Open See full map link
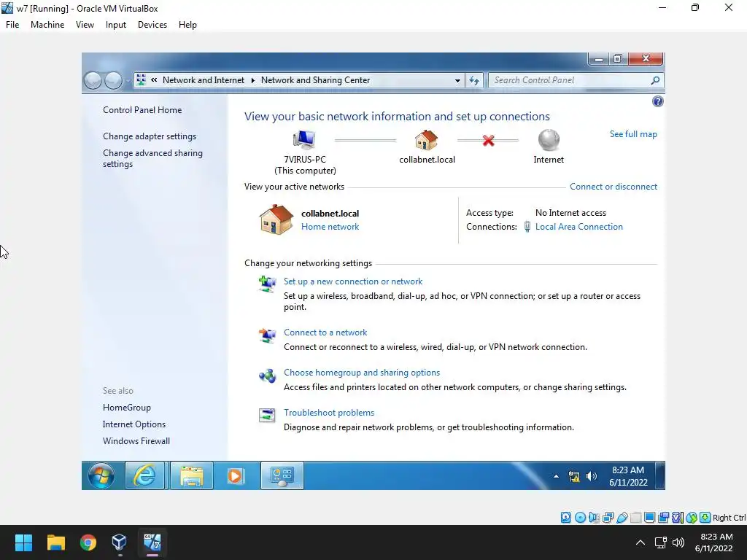Screen dimensions: 747x560 [633, 134]
